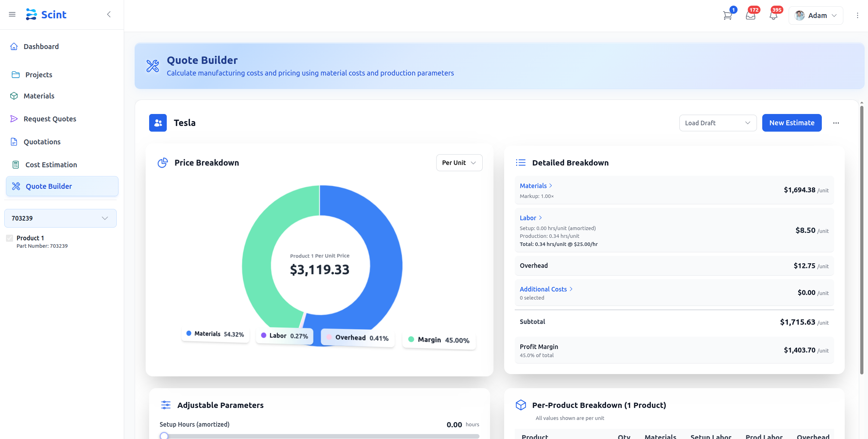868x439 pixels.
Task: Open the notifications bell icon
Action: [774, 16]
